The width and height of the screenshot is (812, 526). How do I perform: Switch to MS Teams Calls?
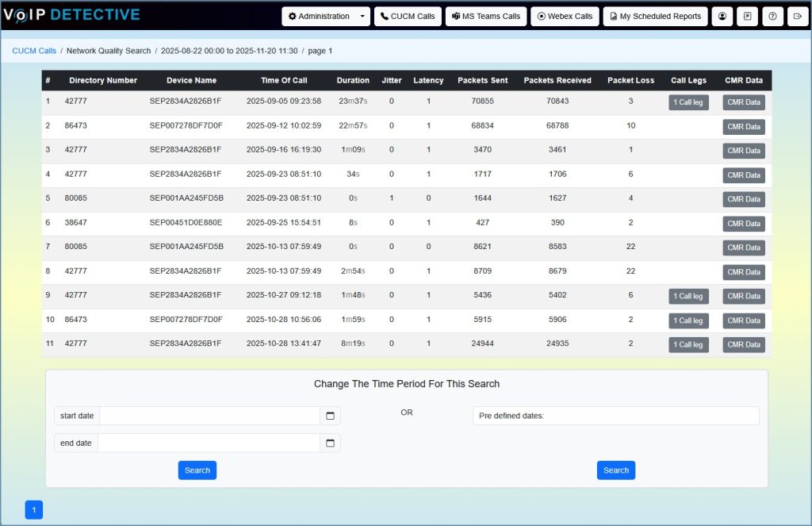[x=485, y=16]
